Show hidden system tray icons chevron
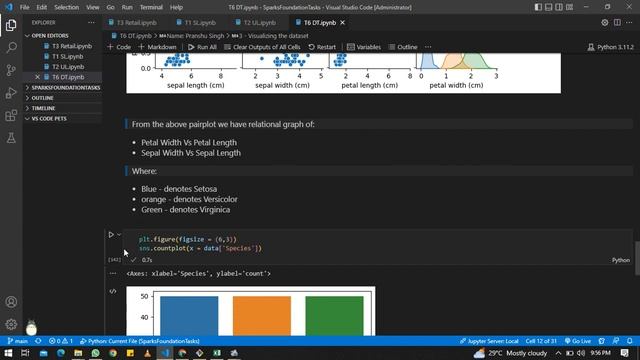This screenshot has width=640, height=360. tap(558, 353)
